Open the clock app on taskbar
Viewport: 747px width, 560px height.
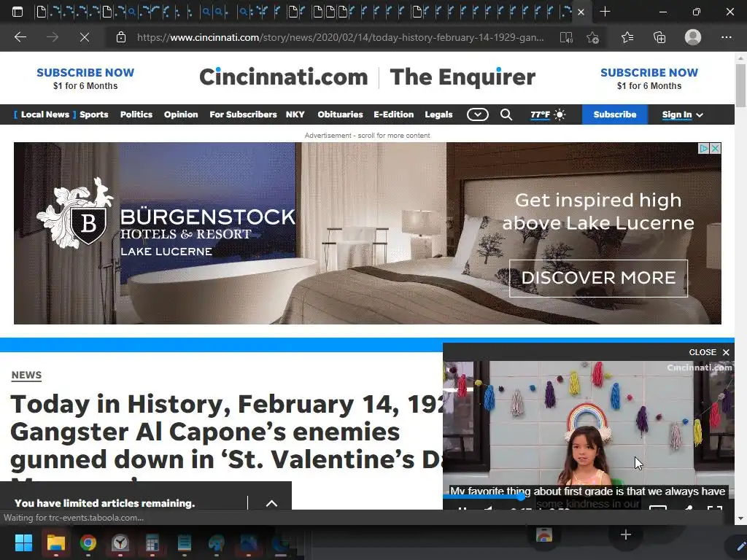(120, 542)
